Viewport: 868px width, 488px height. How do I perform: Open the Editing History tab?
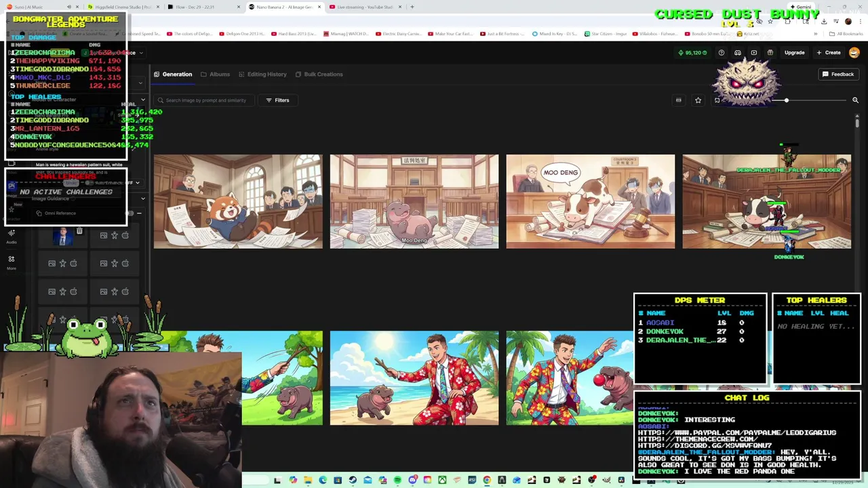(262, 74)
